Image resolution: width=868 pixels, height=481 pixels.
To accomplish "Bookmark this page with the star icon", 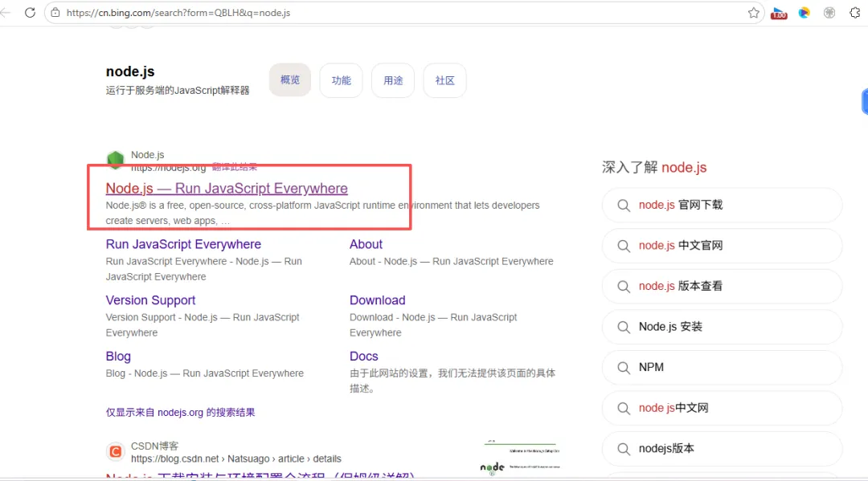I will click(753, 12).
